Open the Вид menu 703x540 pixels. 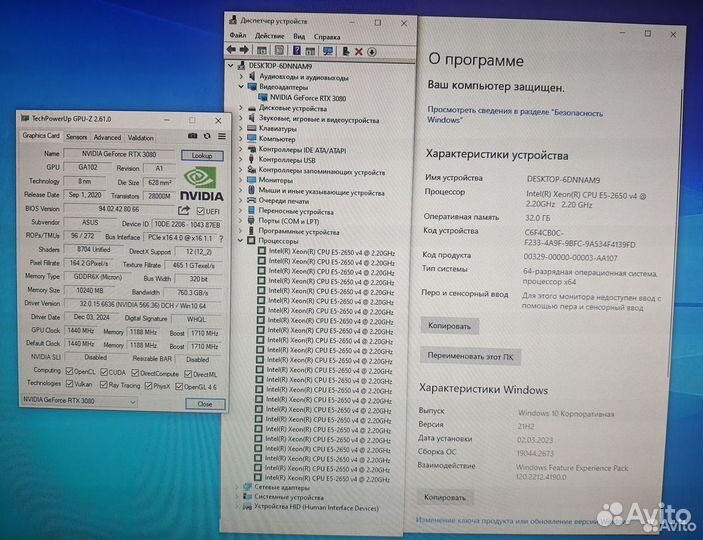(x=299, y=36)
